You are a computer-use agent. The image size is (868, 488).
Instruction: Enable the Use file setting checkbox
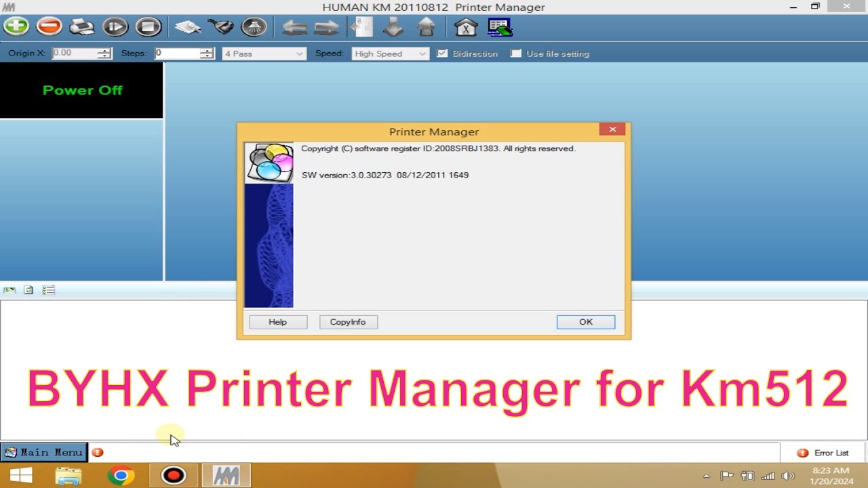(x=516, y=54)
